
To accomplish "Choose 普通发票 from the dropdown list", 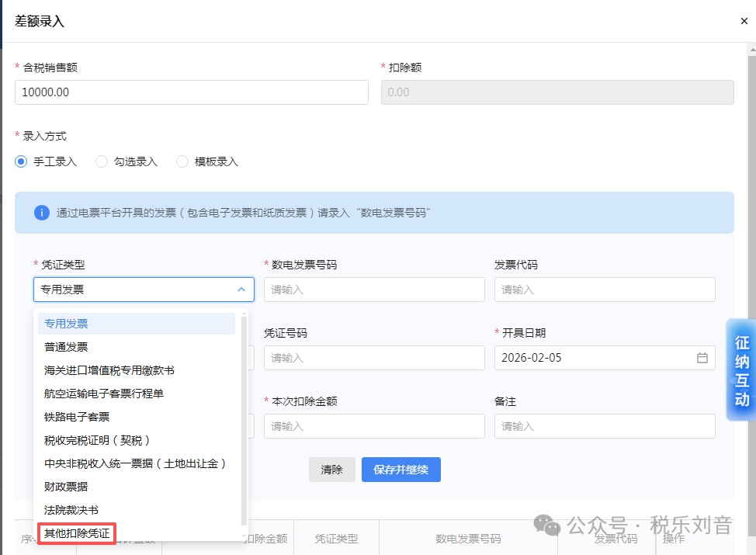I will tap(137, 347).
